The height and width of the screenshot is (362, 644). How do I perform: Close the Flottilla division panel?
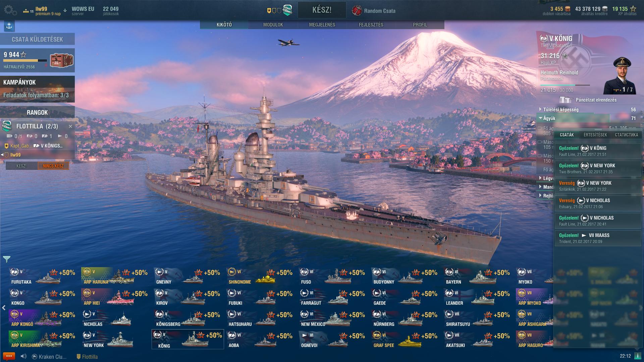70,126
